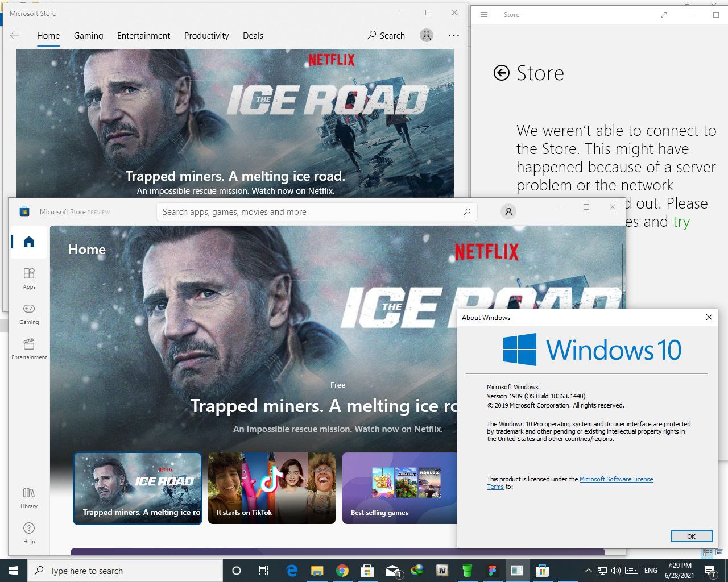Click the taskbar 'Type here to search' box
The height and width of the screenshot is (582, 728).
click(125, 571)
